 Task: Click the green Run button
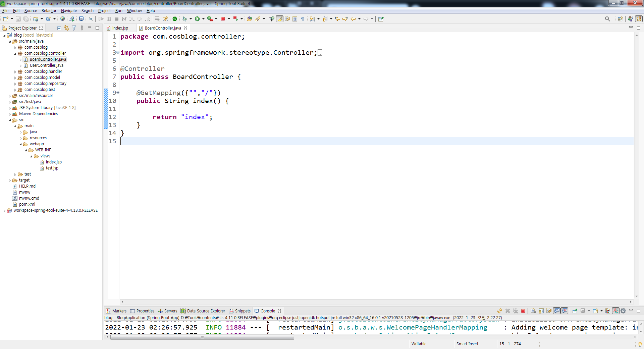197,19
